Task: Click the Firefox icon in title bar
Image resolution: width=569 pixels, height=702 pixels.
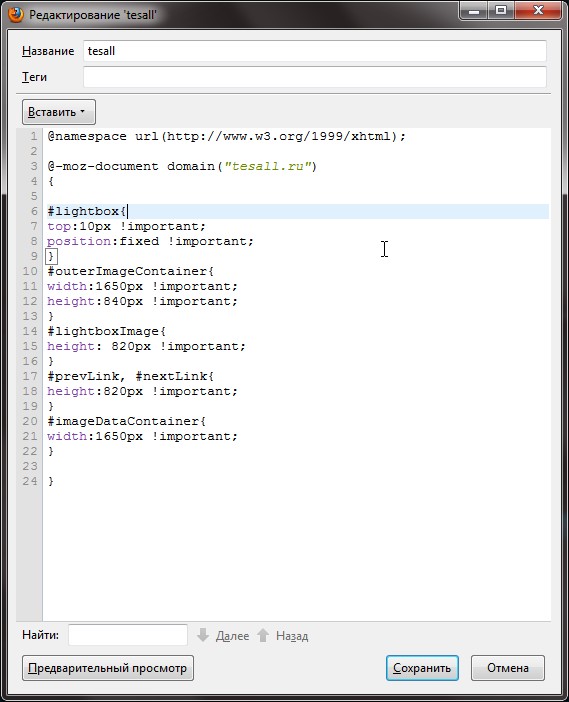Action: 16,14
